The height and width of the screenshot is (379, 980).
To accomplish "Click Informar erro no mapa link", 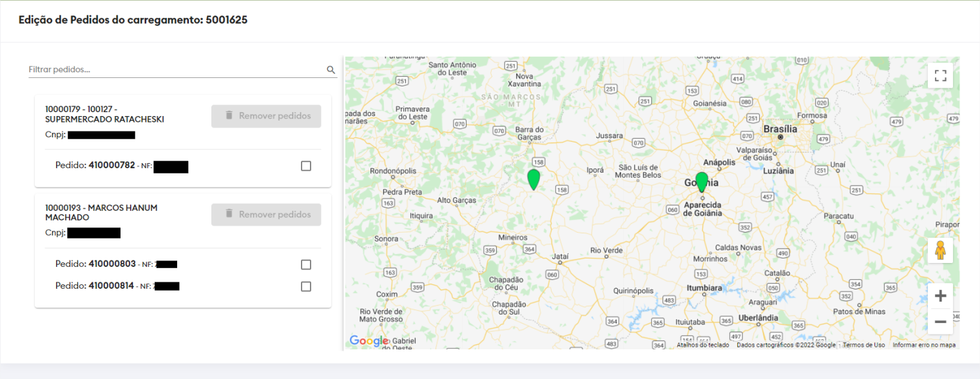I will click(x=924, y=345).
